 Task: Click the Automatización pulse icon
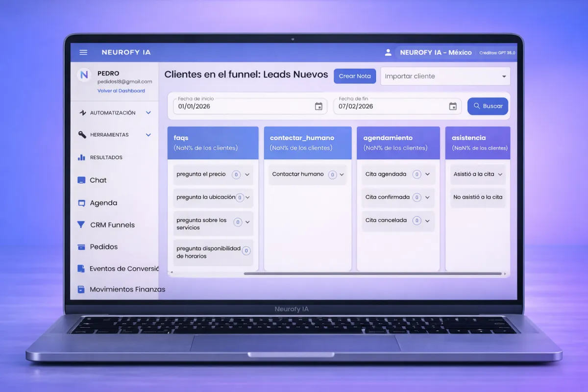[83, 113]
